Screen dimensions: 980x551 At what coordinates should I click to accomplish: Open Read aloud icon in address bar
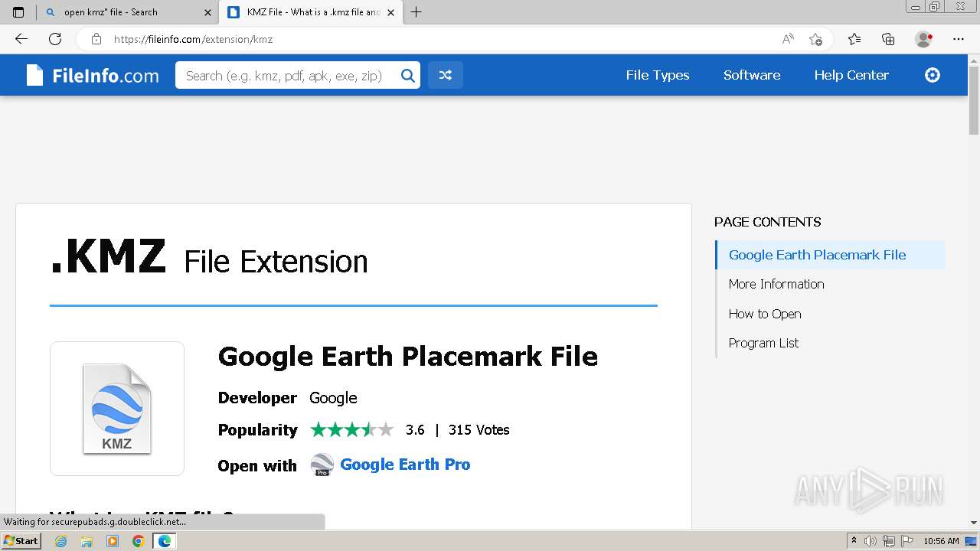tap(787, 39)
